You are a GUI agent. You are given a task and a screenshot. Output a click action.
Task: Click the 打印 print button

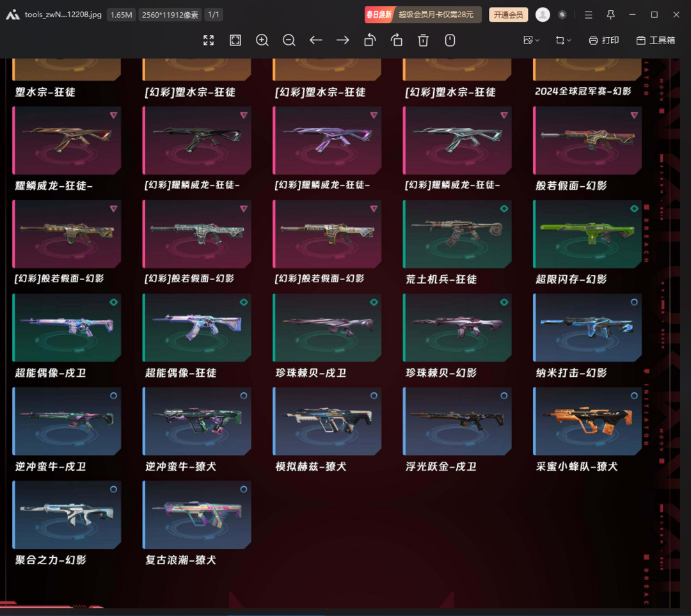[604, 40]
